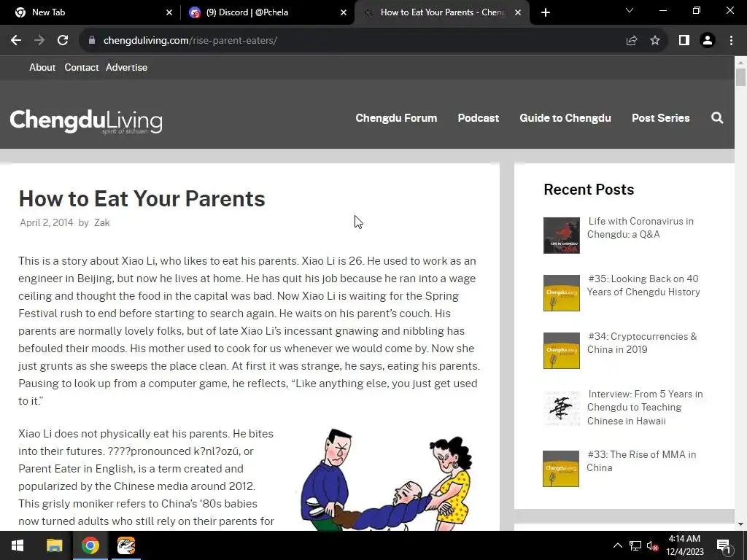
Task: Click the #33 podcast thumbnail
Action: pos(561,469)
